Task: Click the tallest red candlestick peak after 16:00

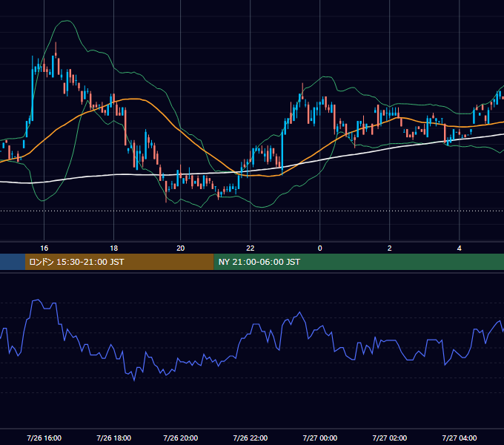Action: tap(56, 50)
